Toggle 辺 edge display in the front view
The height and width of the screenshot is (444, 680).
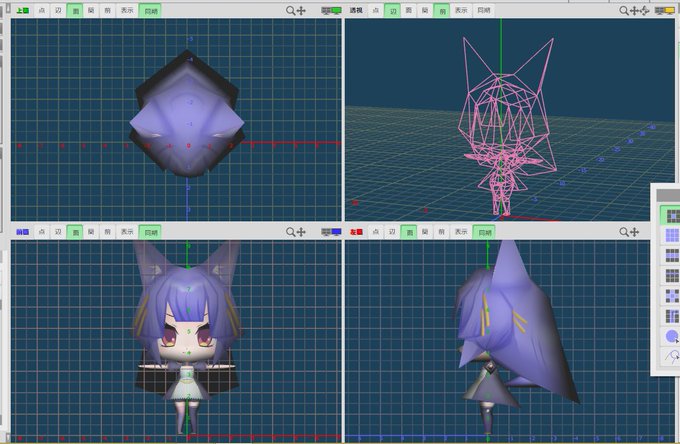coord(58,232)
